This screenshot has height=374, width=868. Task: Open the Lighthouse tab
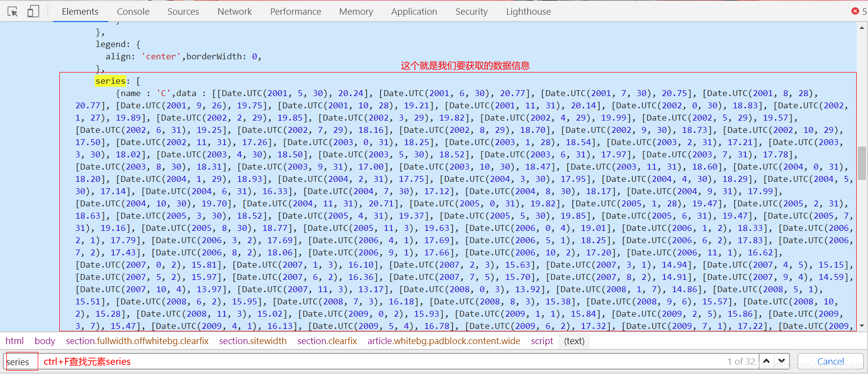coord(528,11)
